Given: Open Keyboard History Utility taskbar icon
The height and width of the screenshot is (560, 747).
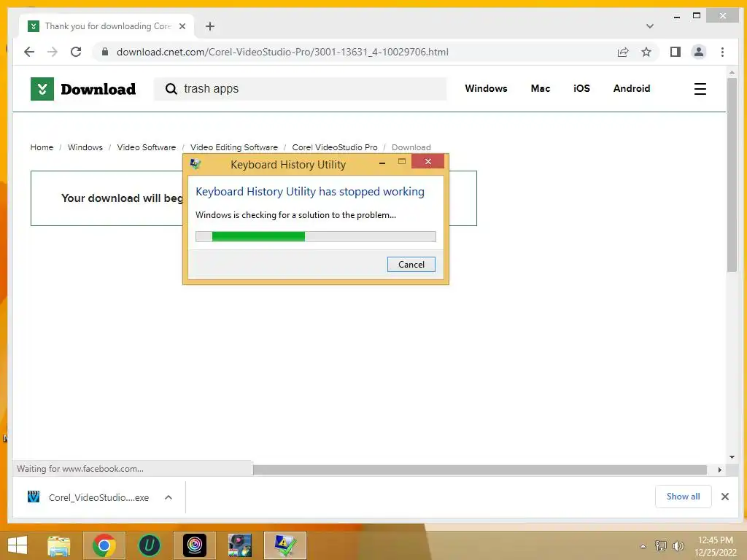Looking at the screenshot, I should tap(285, 545).
